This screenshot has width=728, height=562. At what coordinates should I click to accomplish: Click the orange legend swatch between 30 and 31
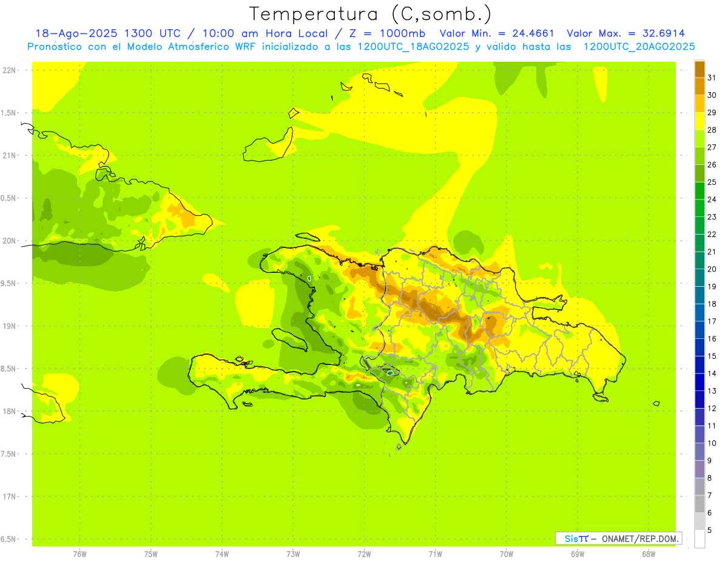(x=699, y=87)
